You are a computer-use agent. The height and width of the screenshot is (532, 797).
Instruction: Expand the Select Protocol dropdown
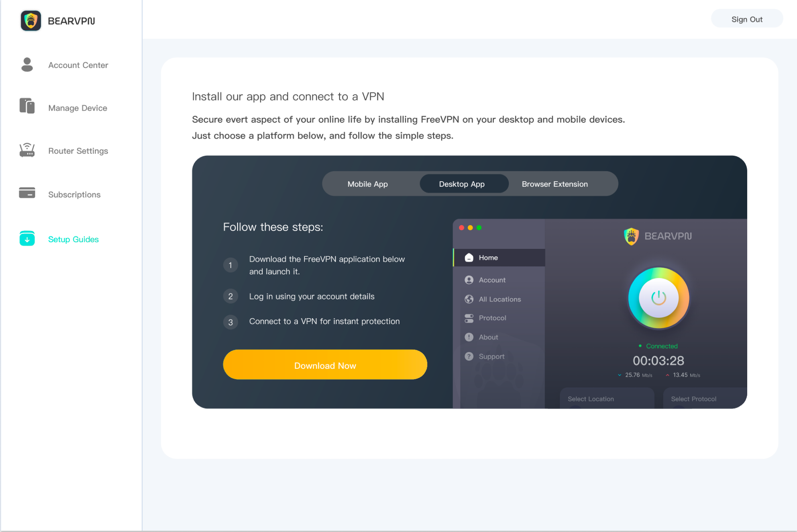tap(693, 399)
